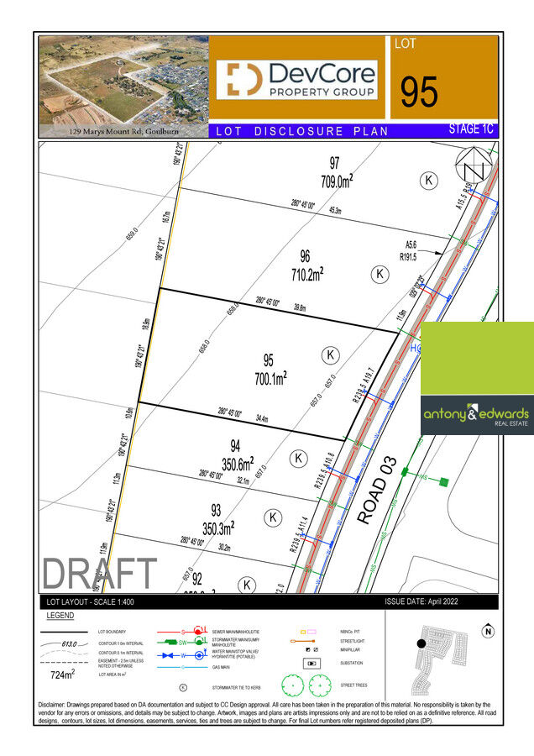
Task: Click the STREET TREES legend label
Action: point(353,685)
